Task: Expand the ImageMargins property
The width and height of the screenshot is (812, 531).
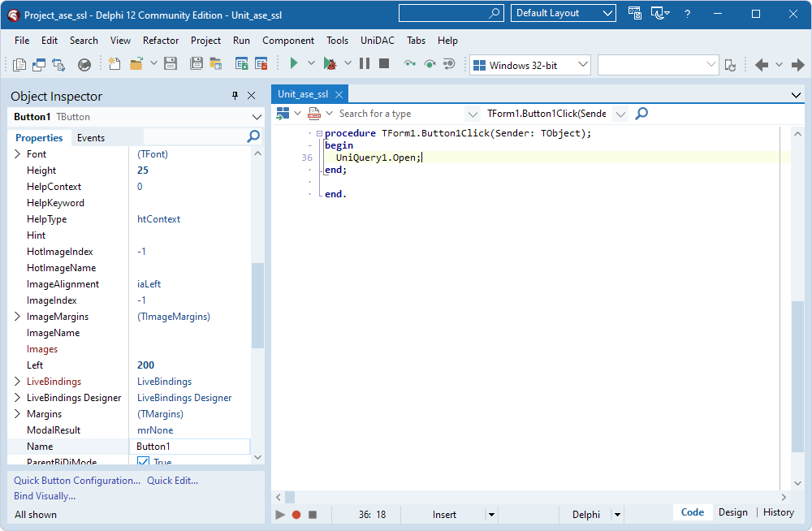Action: click(x=18, y=317)
